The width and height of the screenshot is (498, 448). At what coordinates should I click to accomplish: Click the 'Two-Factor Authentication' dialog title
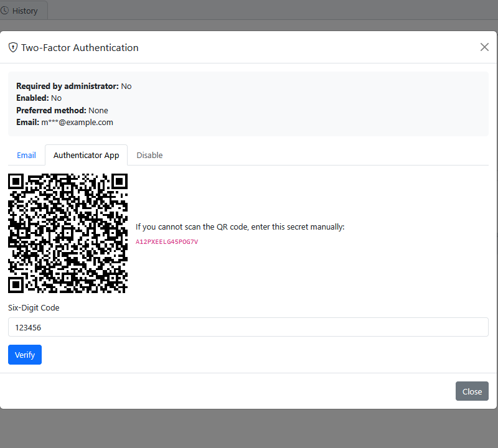pos(80,48)
